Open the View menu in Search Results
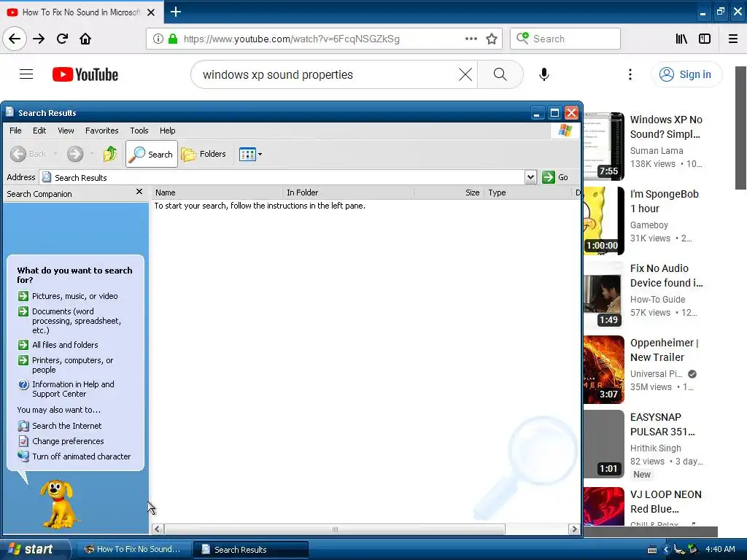747x560 pixels. point(66,131)
